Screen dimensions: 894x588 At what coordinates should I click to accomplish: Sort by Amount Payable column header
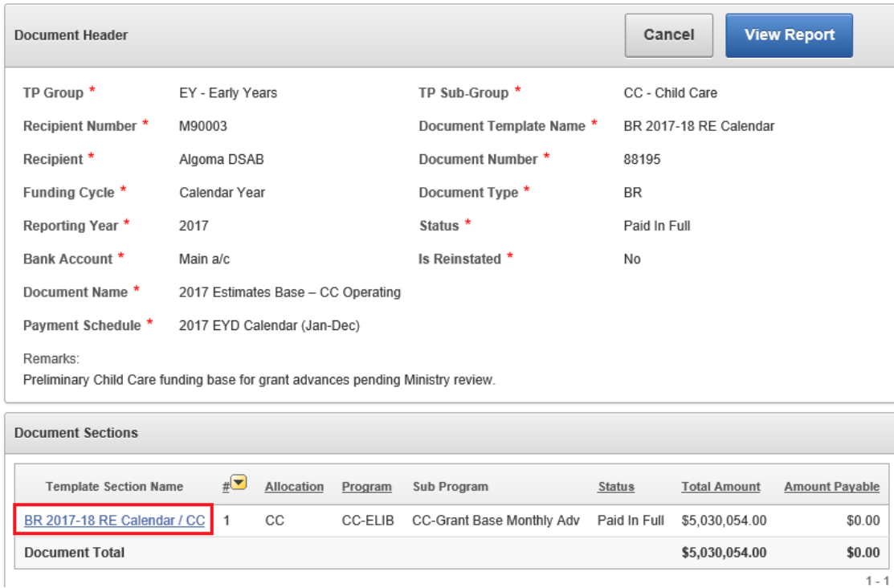(831, 487)
